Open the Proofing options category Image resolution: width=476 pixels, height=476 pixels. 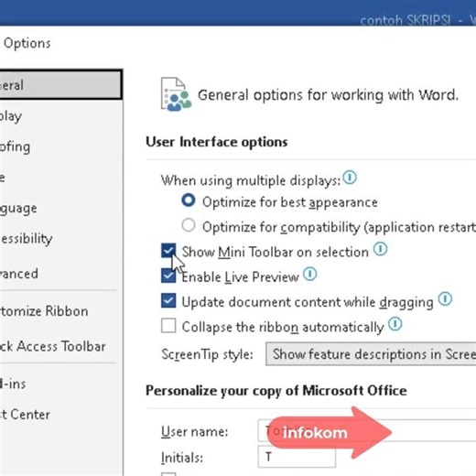(x=60, y=146)
